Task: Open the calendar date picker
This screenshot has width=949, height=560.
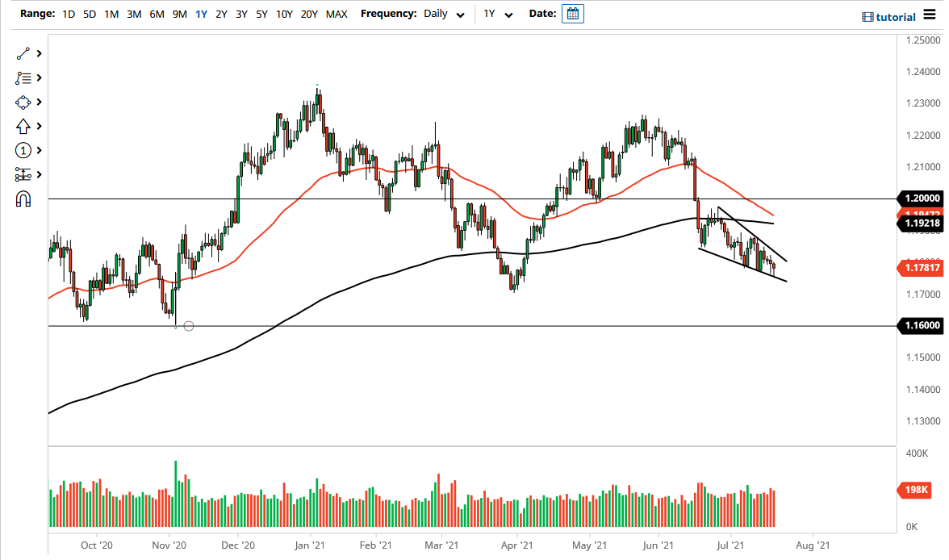Action: [x=572, y=14]
